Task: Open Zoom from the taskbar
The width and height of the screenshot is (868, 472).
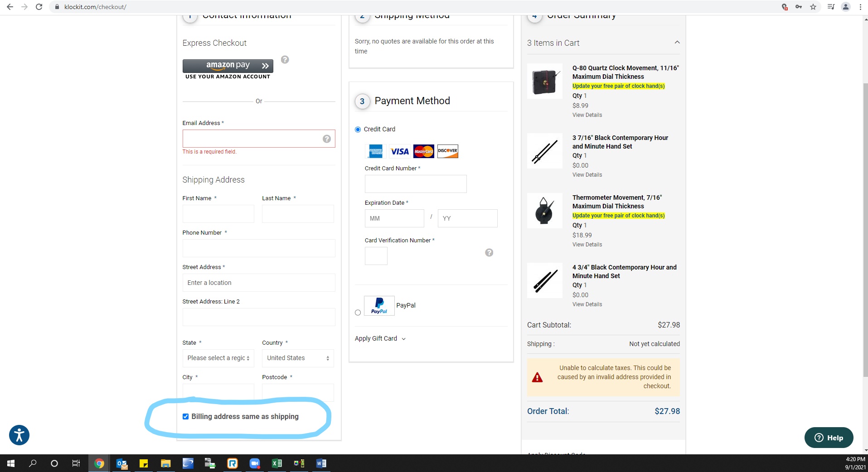Action: (x=254, y=463)
